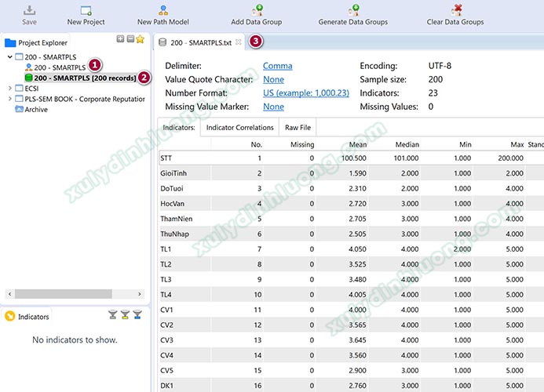Expand the PLS-SEM BOOK project node

(x=9, y=99)
